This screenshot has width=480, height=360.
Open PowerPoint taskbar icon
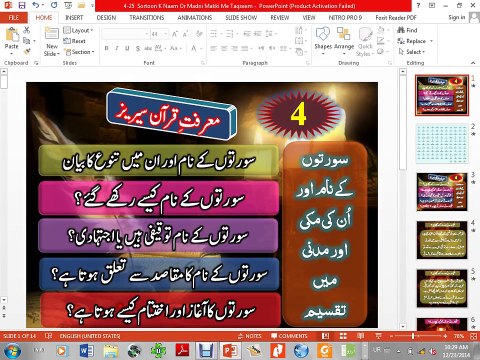point(230,351)
